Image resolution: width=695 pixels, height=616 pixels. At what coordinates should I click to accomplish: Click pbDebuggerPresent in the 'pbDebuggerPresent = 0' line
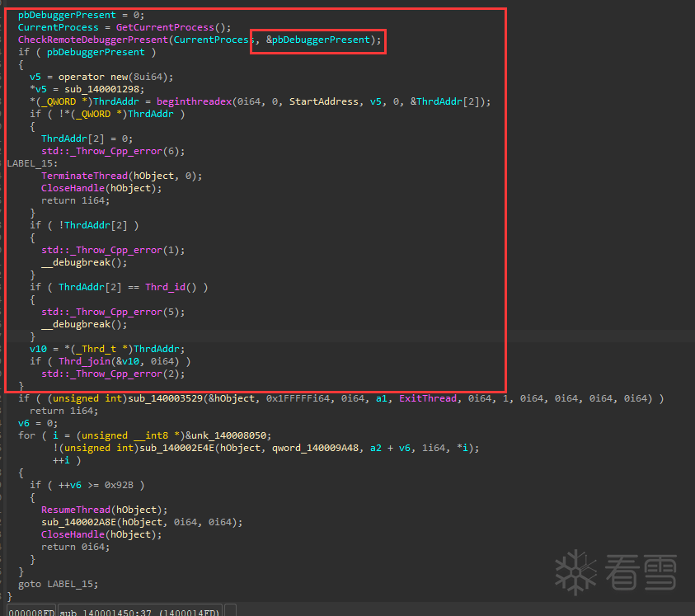67,15
